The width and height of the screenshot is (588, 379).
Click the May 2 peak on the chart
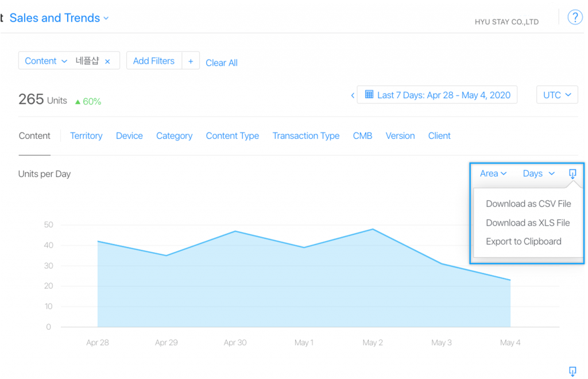coord(373,229)
